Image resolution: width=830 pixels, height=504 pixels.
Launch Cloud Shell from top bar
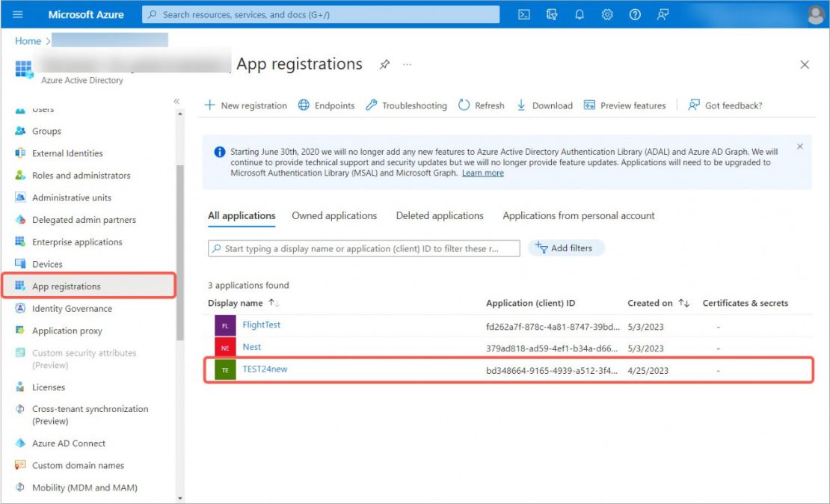click(x=524, y=14)
